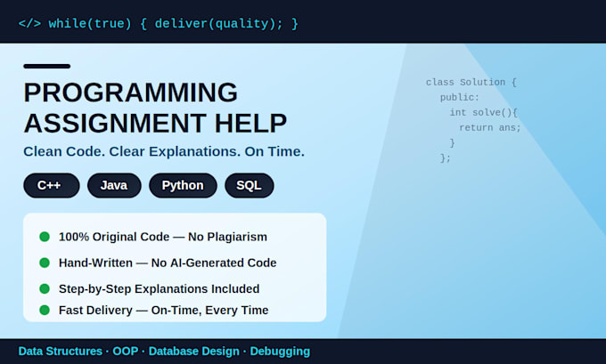Click 'OOP' in the footer bar
This screenshot has width=606, height=364.
click(x=126, y=352)
